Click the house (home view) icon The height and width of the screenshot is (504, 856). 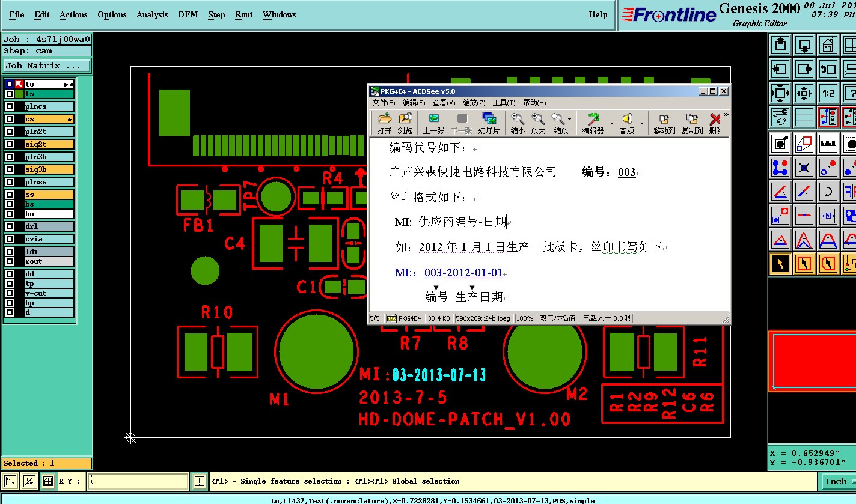pos(828,44)
